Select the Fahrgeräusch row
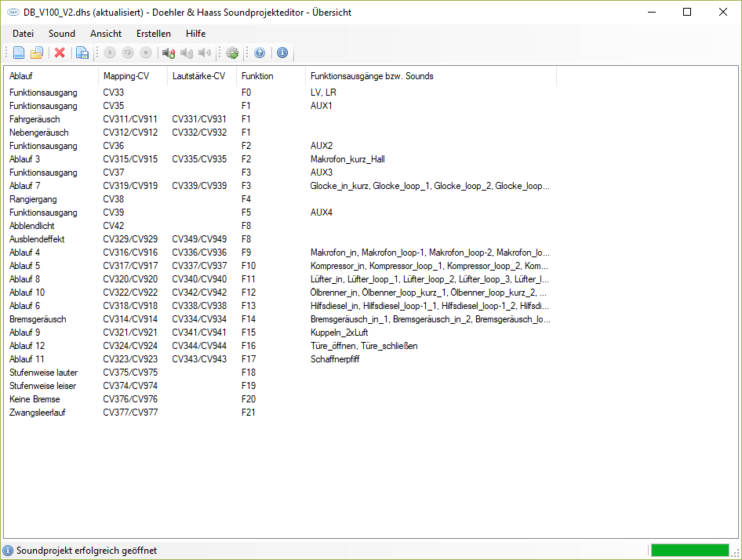Image resolution: width=742 pixels, height=560 pixels. click(x=281, y=119)
